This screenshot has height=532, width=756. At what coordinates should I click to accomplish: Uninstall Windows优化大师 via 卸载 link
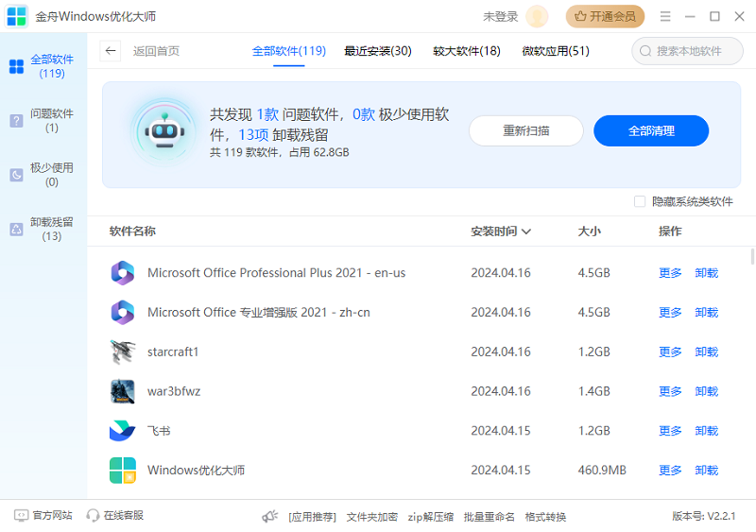(706, 471)
